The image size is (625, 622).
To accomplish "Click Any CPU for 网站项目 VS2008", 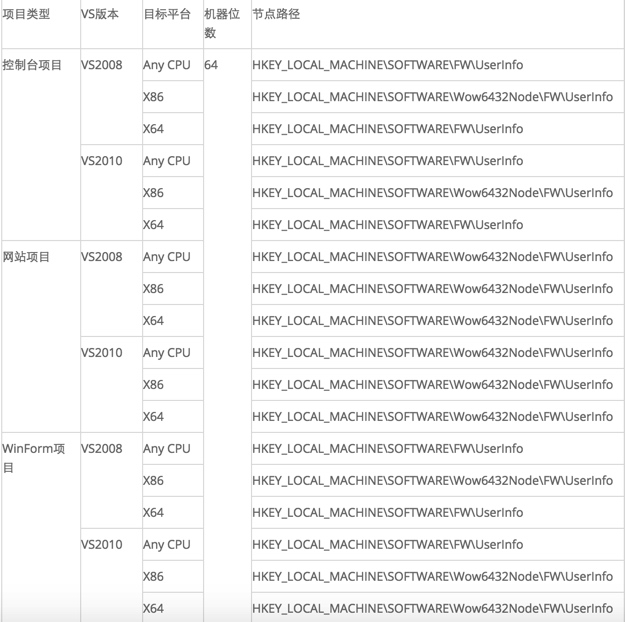I will [x=173, y=257].
